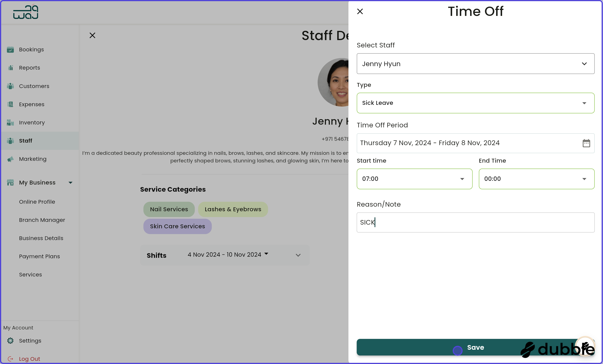Open the Expenses icon
The height and width of the screenshot is (364, 603).
pyautogui.click(x=11, y=104)
